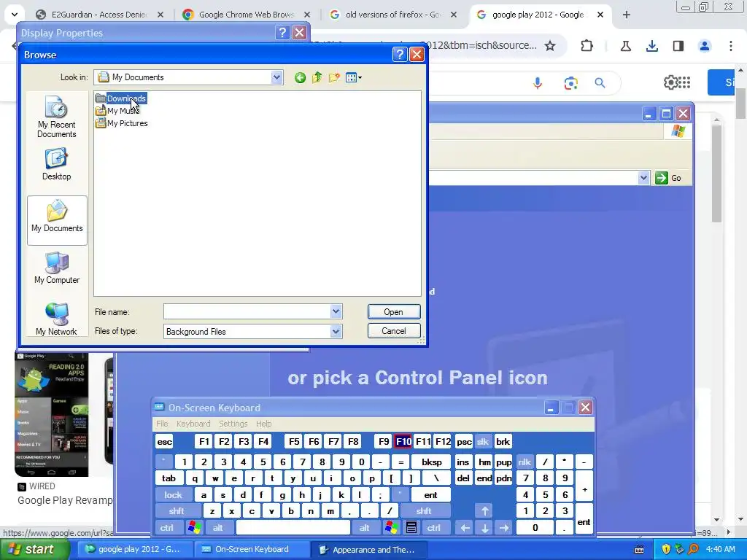Select Desktop in the places bar
Image resolution: width=747 pixels, height=560 pixels.
57,164
